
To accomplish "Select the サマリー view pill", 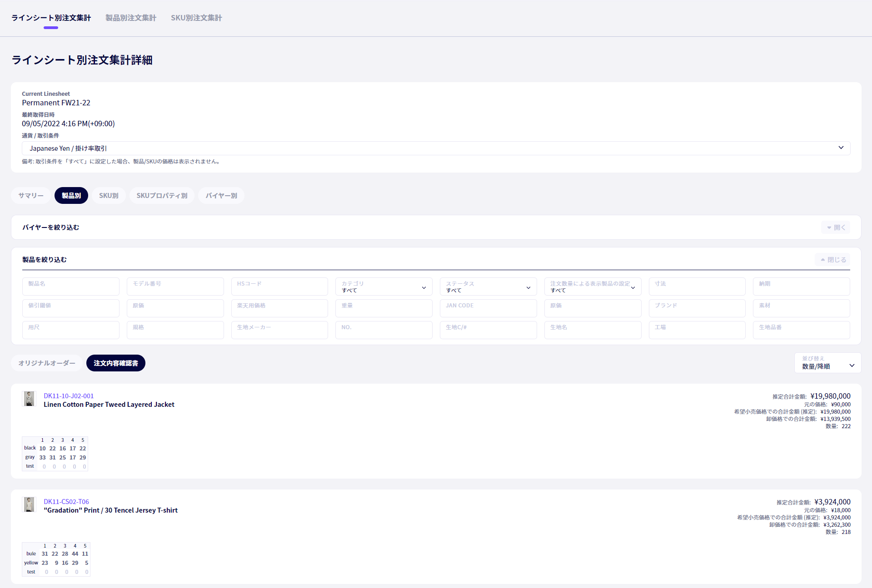I will 31,196.
